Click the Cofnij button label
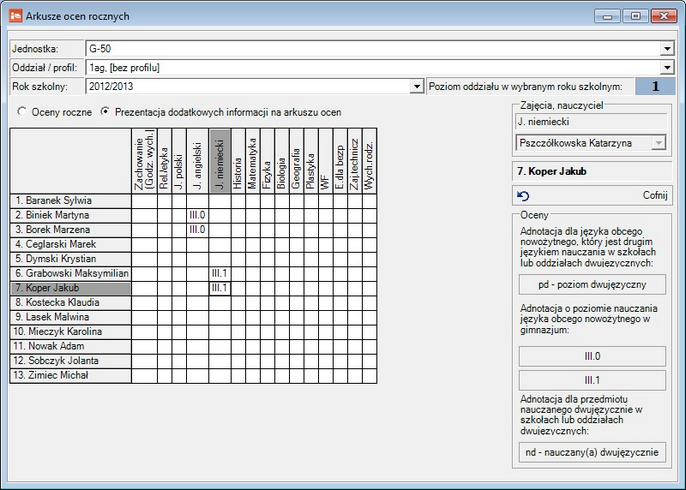This screenshot has height=490, width=686. pos(655,195)
